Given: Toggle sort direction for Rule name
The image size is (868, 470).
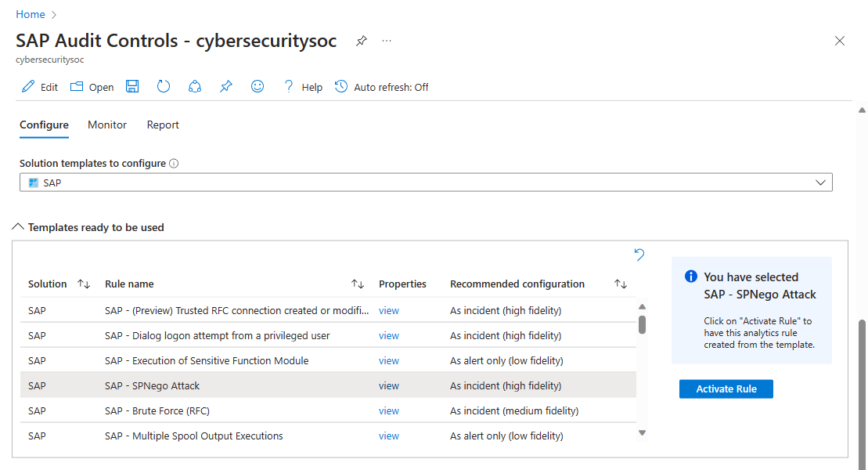Looking at the screenshot, I should pyautogui.click(x=357, y=284).
